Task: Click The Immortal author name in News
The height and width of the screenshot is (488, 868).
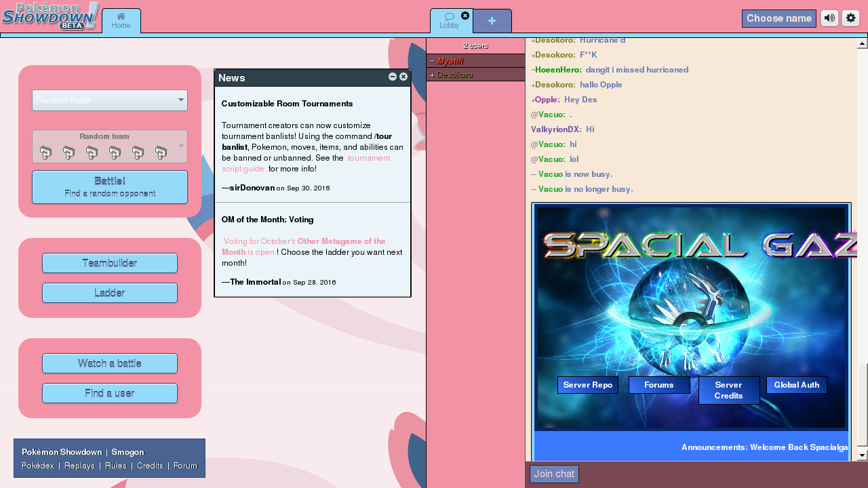Action: pos(255,282)
